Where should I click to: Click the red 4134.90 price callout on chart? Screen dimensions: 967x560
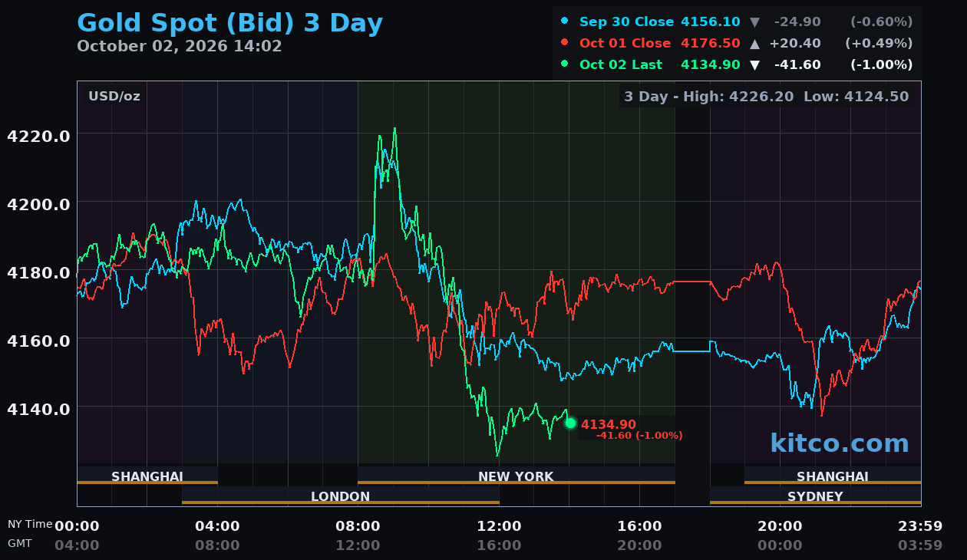(x=609, y=424)
